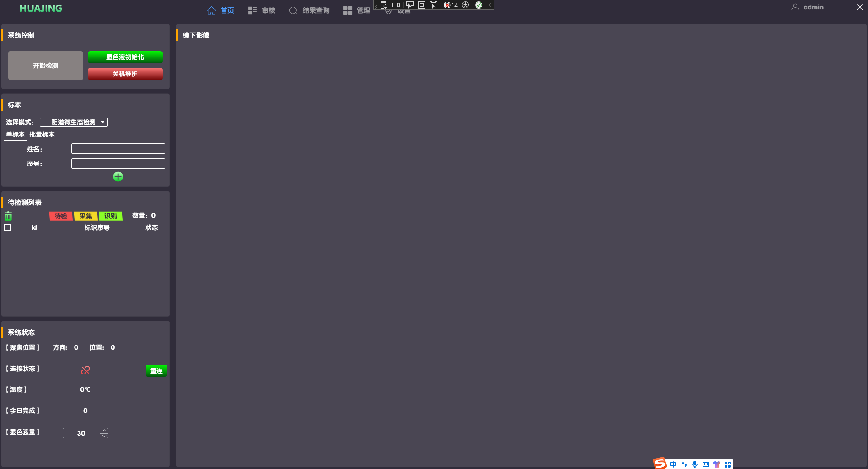This screenshot has width=868, height=469.
Task: Toggle the 中 Chinese input mode icon
Action: click(x=673, y=464)
